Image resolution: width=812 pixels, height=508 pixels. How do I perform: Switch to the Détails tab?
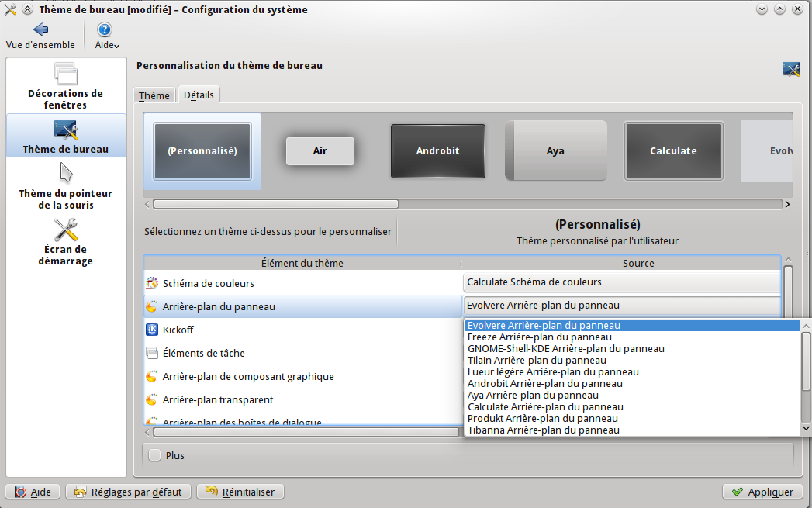(x=199, y=95)
